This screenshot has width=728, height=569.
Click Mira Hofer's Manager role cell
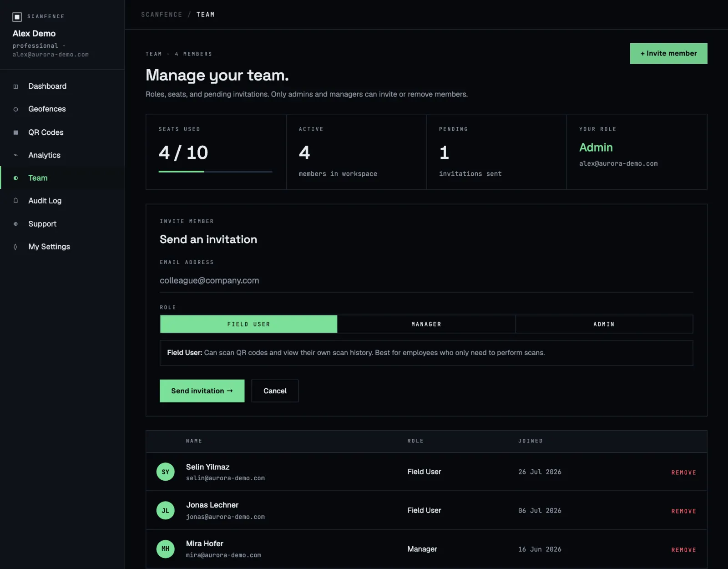(422, 549)
